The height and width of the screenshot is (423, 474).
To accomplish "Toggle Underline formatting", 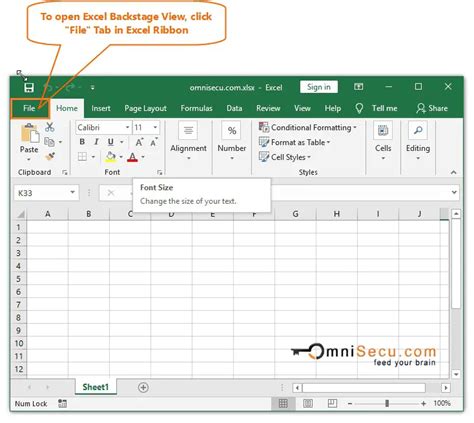I will tap(111, 142).
